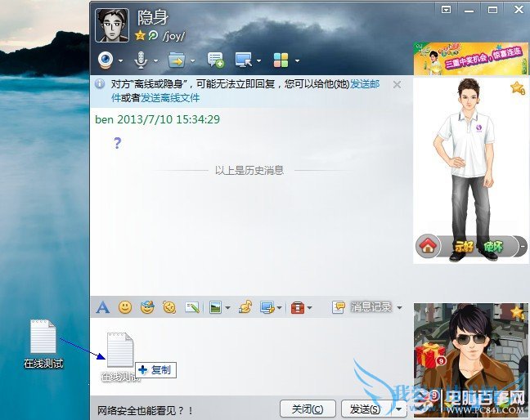Viewport: 530px width, 420px height.
Task: Start a video call with webcam icon
Action: 106,60
